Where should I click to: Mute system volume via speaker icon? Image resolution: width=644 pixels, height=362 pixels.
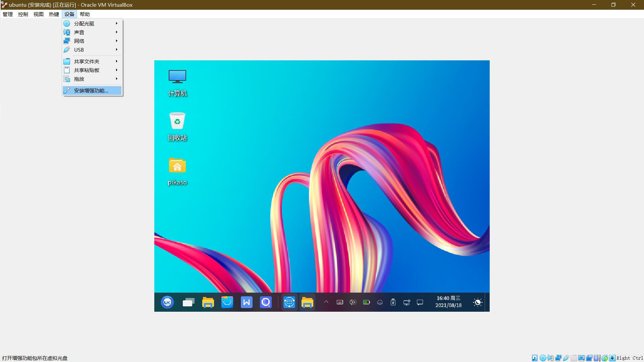tap(353, 302)
